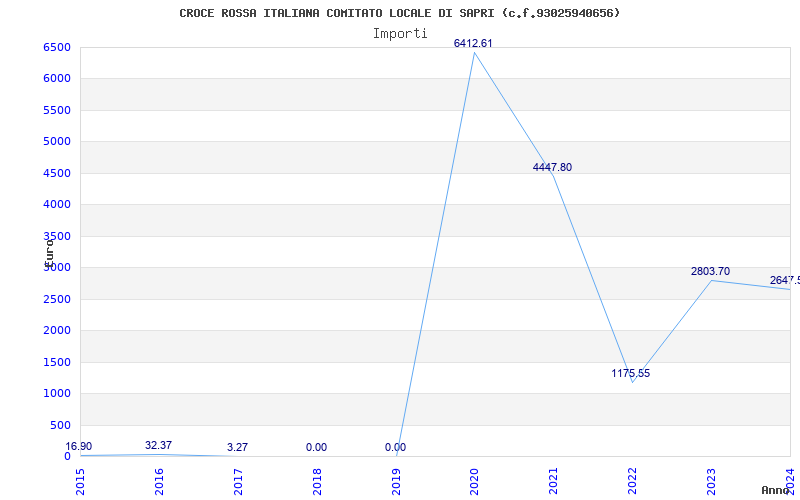Click the 2016 x-axis year label
This screenshot has width=800, height=500.
159,481
